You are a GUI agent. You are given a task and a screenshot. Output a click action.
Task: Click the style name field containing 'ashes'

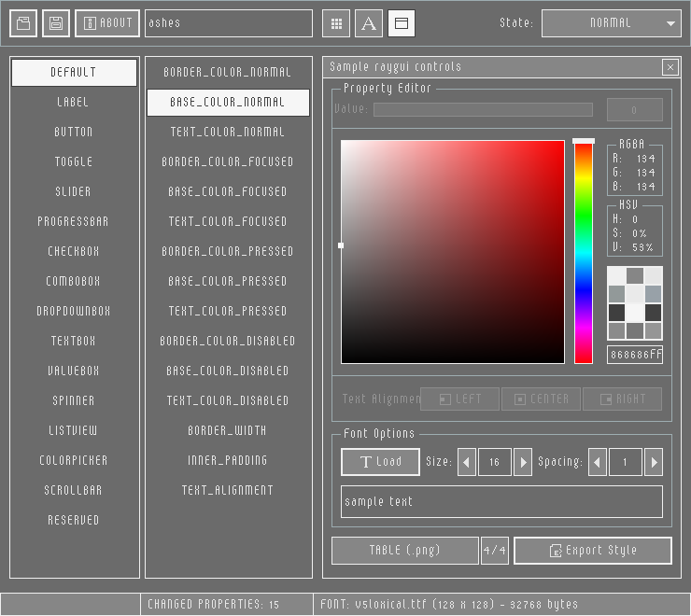click(x=228, y=23)
